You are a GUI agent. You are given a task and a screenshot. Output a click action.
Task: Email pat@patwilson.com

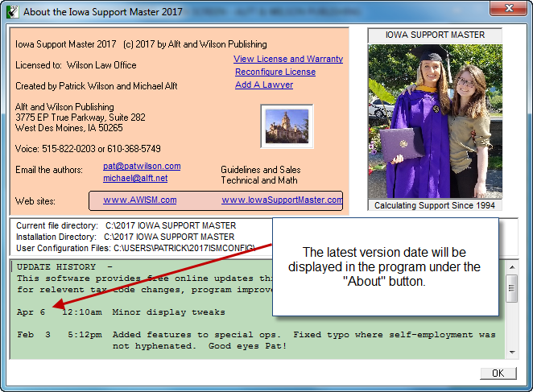[x=142, y=166]
